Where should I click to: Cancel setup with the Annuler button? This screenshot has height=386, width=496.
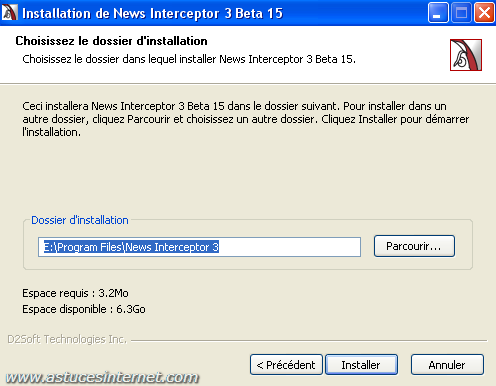coord(447,365)
